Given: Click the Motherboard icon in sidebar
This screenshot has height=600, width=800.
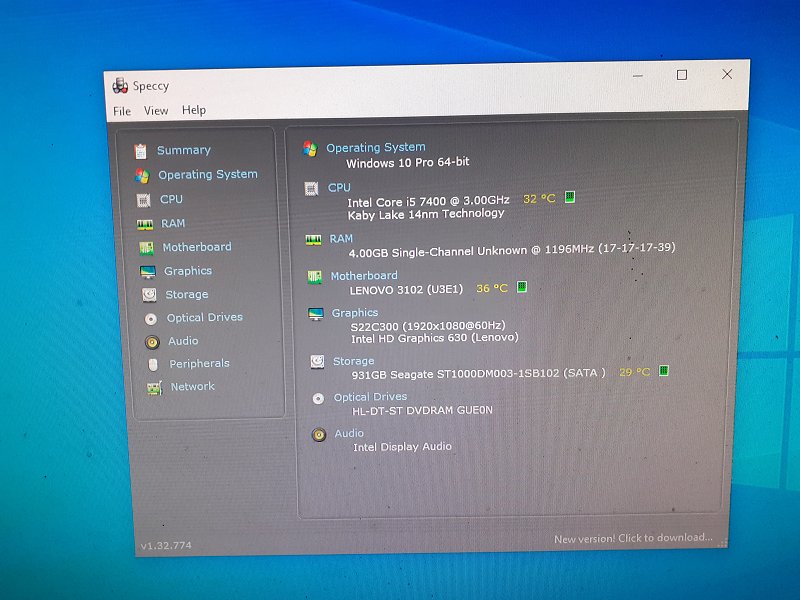Looking at the screenshot, I should (x=146, y=248).
